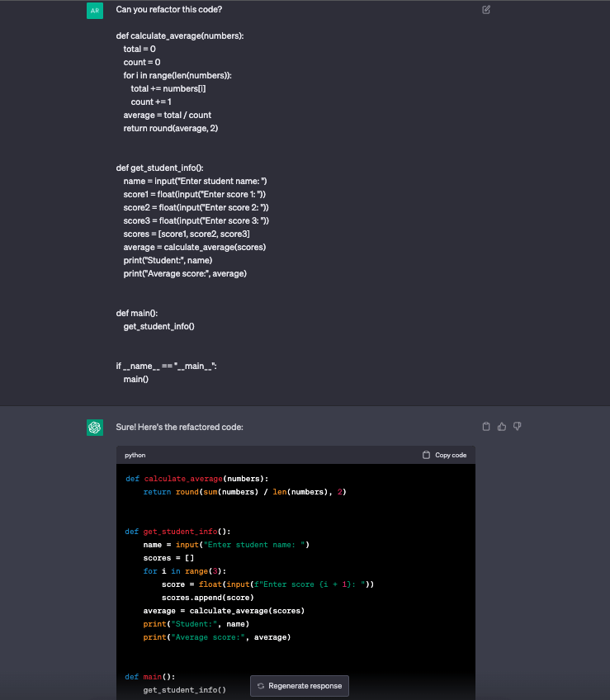Viewport: 610px width, 700px height.
Task: Click 'return round(average, 2)' line
Action: 171,128
